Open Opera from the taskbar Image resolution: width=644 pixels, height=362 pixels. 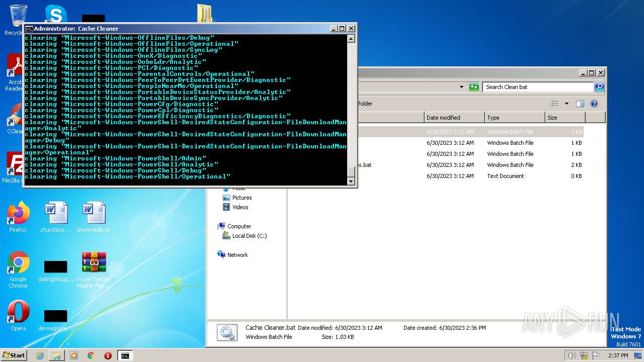(108, 355)
